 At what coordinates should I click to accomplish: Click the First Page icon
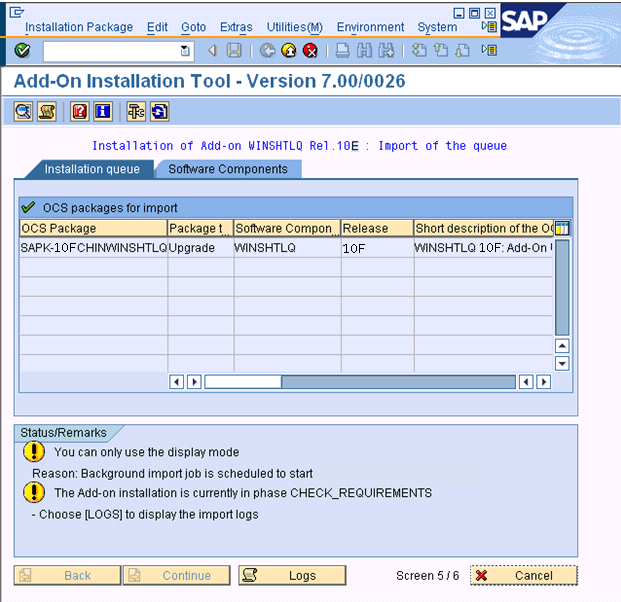419,51
